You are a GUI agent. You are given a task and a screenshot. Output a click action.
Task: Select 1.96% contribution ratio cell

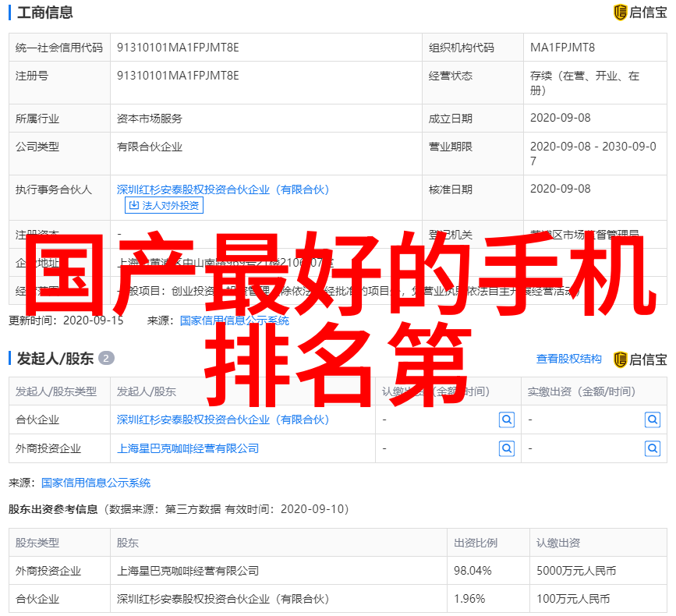[x=469, y=599]
